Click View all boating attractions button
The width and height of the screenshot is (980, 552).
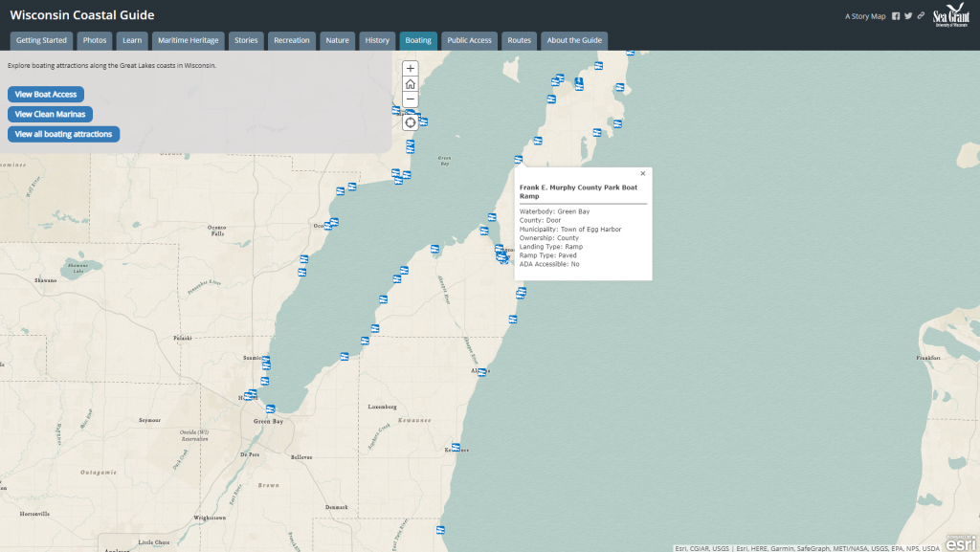(x=63, y=134)
